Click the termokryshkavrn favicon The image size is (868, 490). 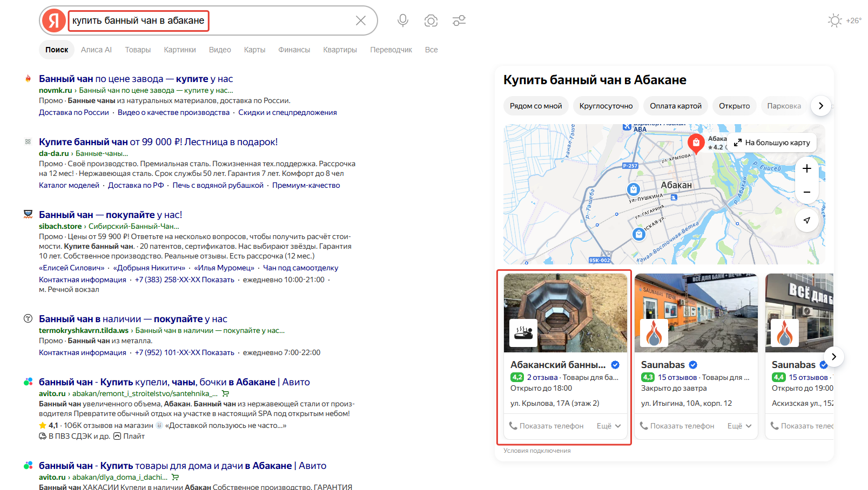[x=28, y=318]
